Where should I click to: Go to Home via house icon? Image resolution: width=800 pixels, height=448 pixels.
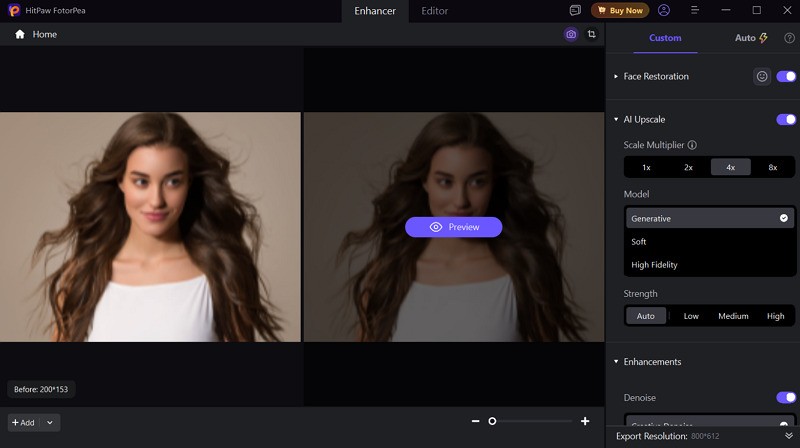click(x=20, y=34)
